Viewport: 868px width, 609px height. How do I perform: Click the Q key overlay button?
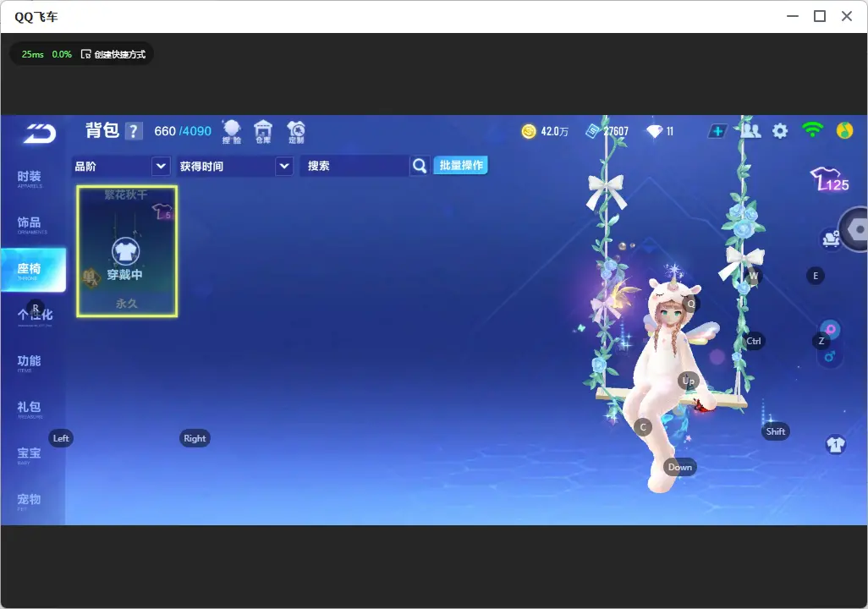691,304
